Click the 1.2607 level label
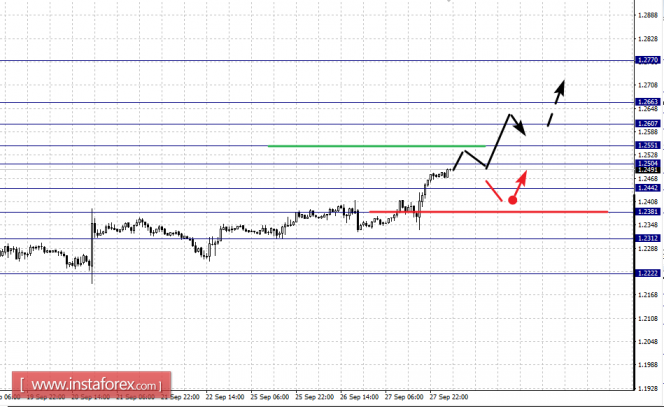 point(648,124)
